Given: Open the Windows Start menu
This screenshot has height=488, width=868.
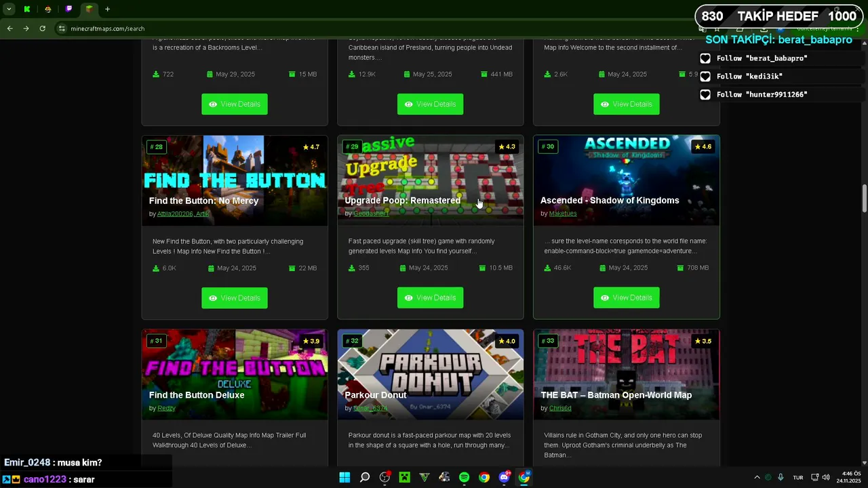Looking at the screenshot, I should 344,478.
